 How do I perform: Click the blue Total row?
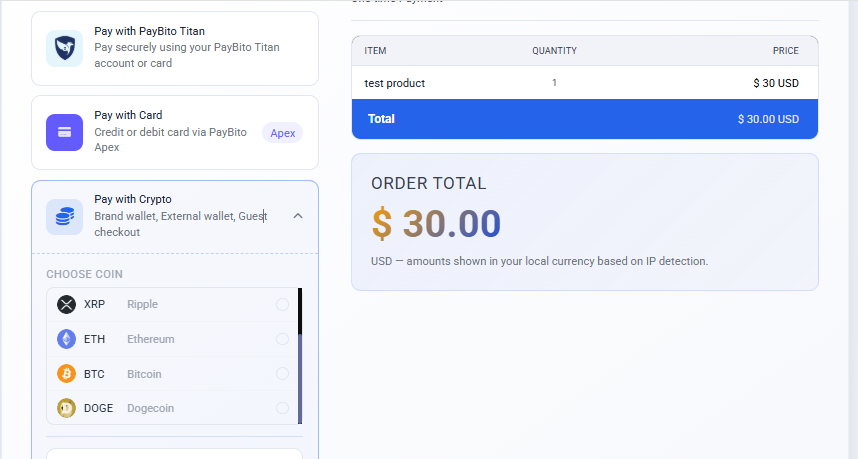pos(585,119)
